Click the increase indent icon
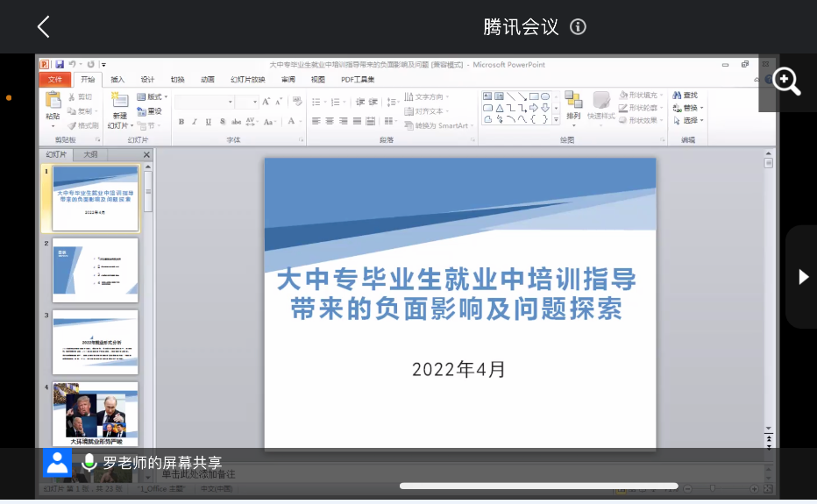This screenshot has width=817, height=504. click(373, 102)
